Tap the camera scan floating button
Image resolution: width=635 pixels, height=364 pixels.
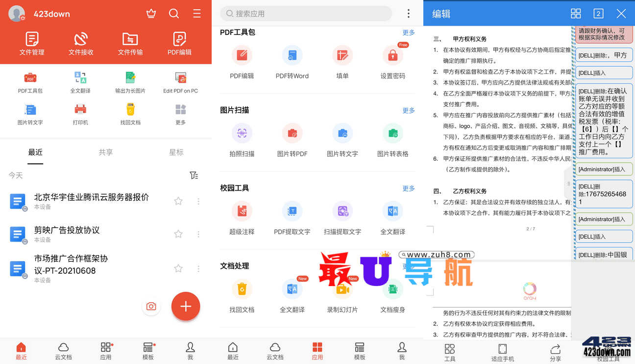(x=151, y=306)
